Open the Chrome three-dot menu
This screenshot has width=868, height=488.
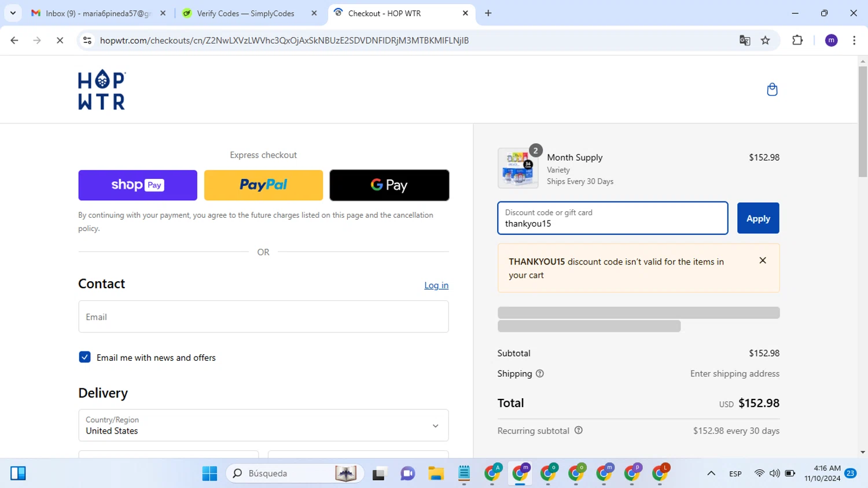pyautogui.click(x=854, y=40)
